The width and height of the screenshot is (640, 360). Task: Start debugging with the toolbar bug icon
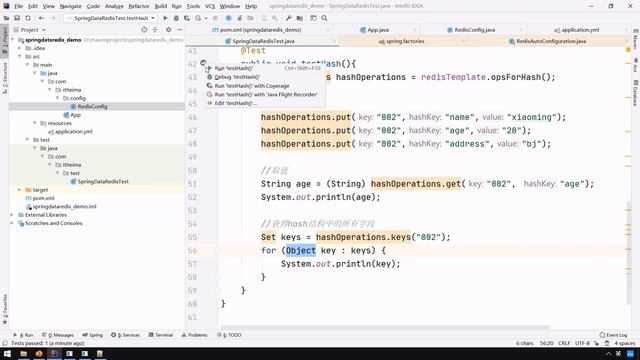click(176, 18)
